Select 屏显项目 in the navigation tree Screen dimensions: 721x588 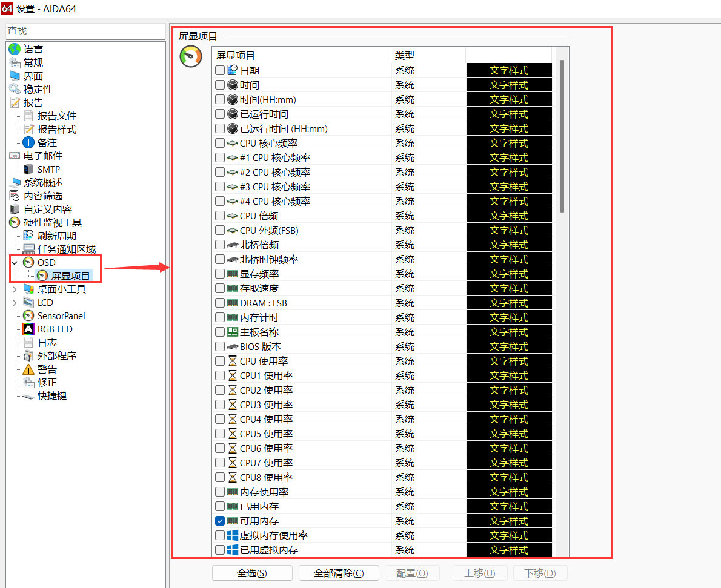(x=71, y=276)
